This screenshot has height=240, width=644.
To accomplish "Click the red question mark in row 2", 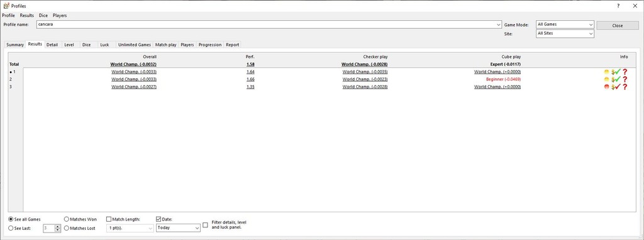I will click(x=625, y=79).
